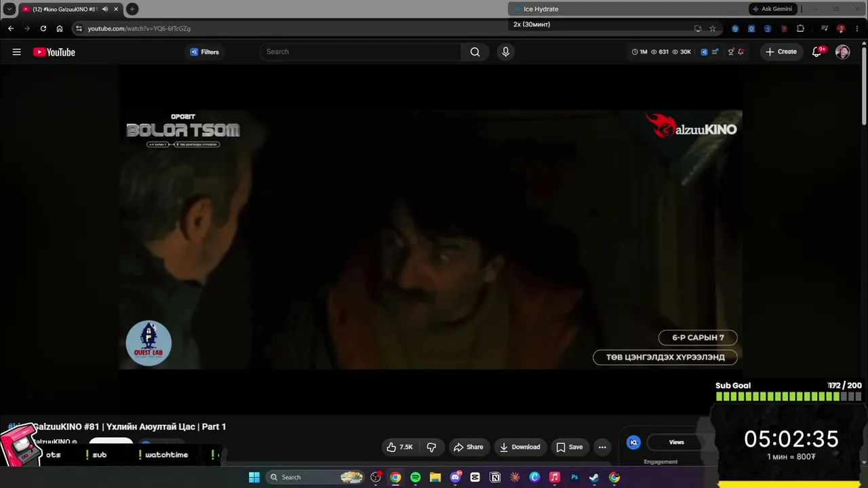
Task: Click the vidIQ round icon beside Views
Action: [x=633, y=443]
